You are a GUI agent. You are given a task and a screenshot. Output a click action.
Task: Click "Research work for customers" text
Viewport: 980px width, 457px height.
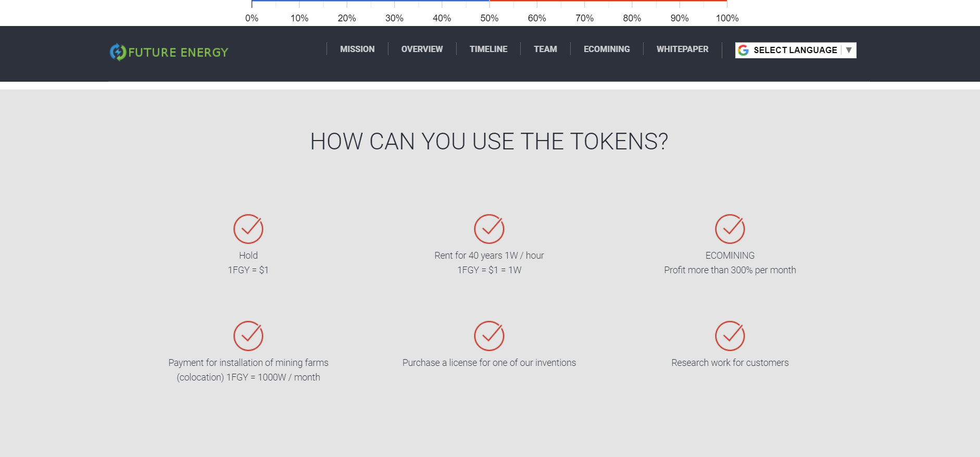[x=730, y=363]
